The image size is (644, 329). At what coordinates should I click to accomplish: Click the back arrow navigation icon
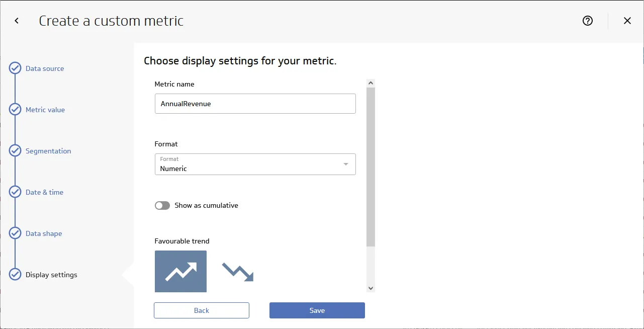[16, 21]
